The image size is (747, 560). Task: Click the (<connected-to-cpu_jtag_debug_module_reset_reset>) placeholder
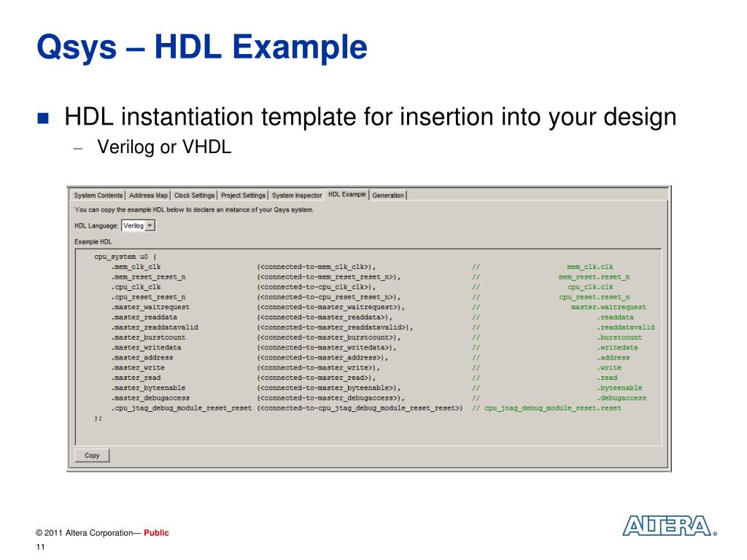[360, 408]
